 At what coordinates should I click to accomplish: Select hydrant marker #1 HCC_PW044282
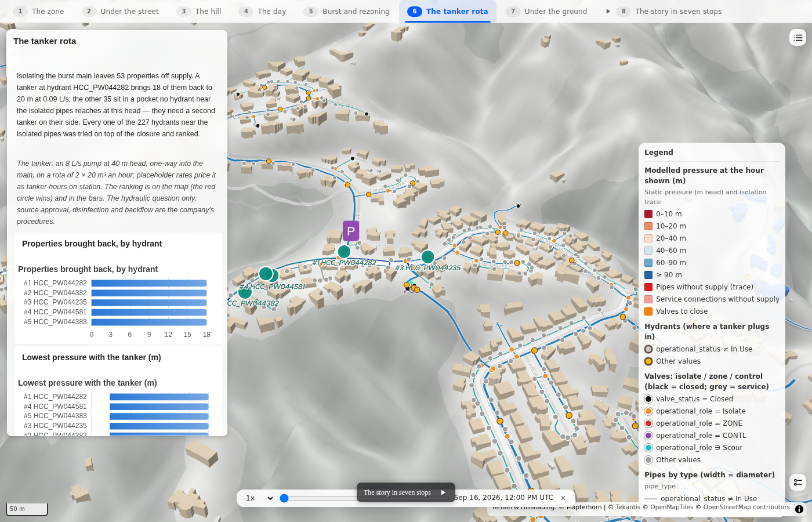pyautogui.click(x=344, y=251)
